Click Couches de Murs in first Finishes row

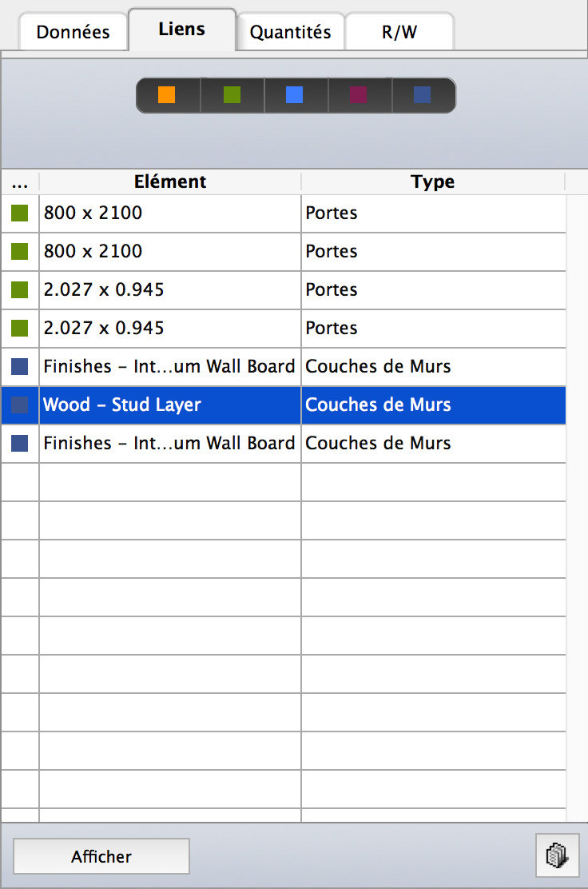pyautogui.click(x=378, y=366)
